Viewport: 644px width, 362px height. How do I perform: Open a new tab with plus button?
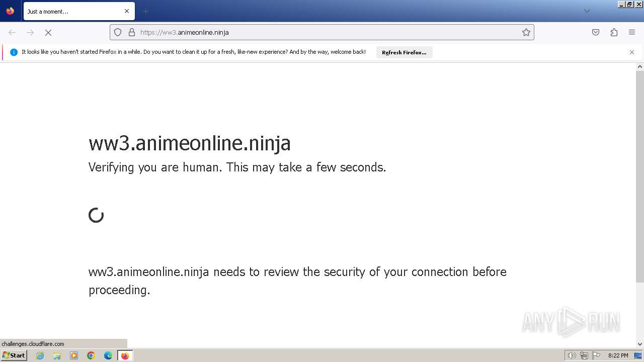coord(145,11)
